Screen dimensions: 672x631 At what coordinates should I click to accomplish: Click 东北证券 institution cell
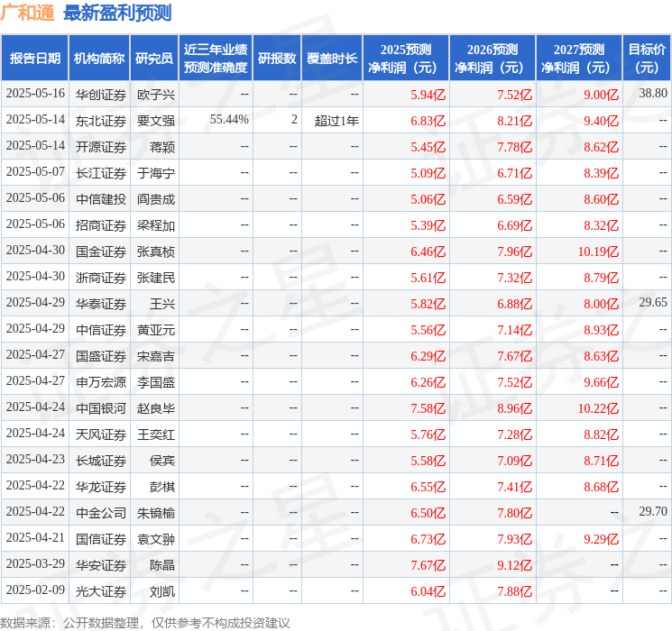101,121
